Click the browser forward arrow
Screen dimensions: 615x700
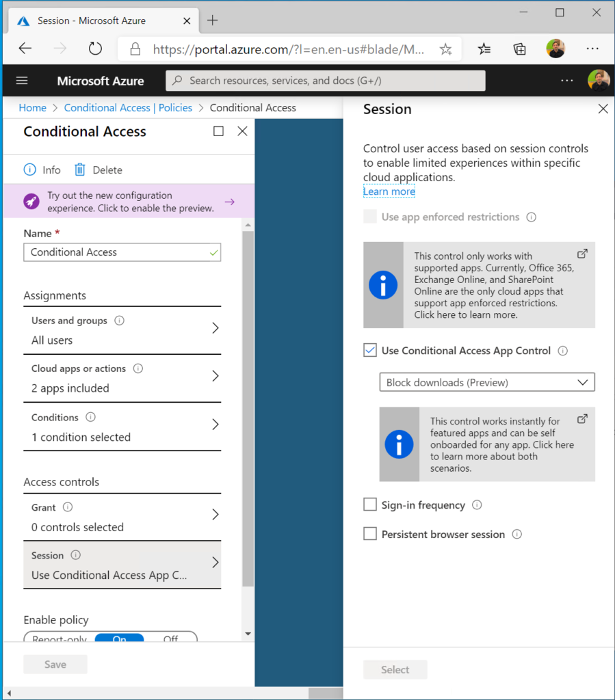(60, 49)
